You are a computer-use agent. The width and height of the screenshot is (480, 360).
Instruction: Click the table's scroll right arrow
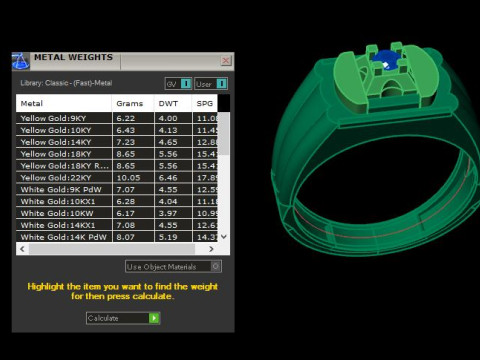point(211,249)
